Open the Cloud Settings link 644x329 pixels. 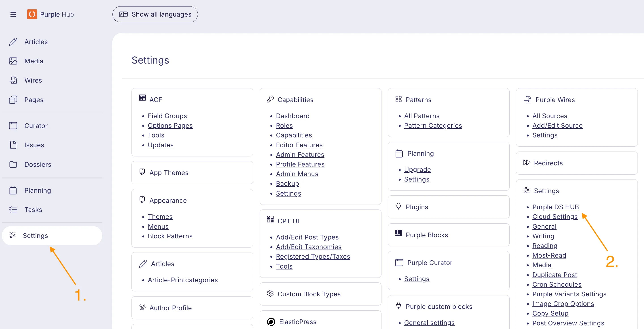coord(555,217)
